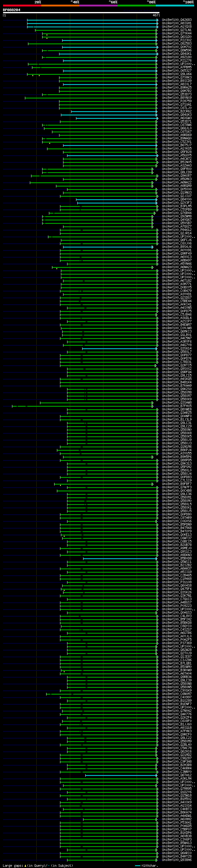Screen dimensions: 197x868
Task: Click the cyan alignment bar for UniRef100_B5B0D8
Action: point(120,558)
